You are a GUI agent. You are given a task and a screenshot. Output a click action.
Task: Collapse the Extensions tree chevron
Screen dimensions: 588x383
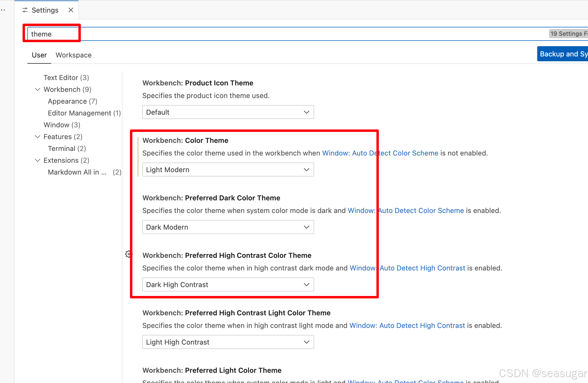(38, 160)
